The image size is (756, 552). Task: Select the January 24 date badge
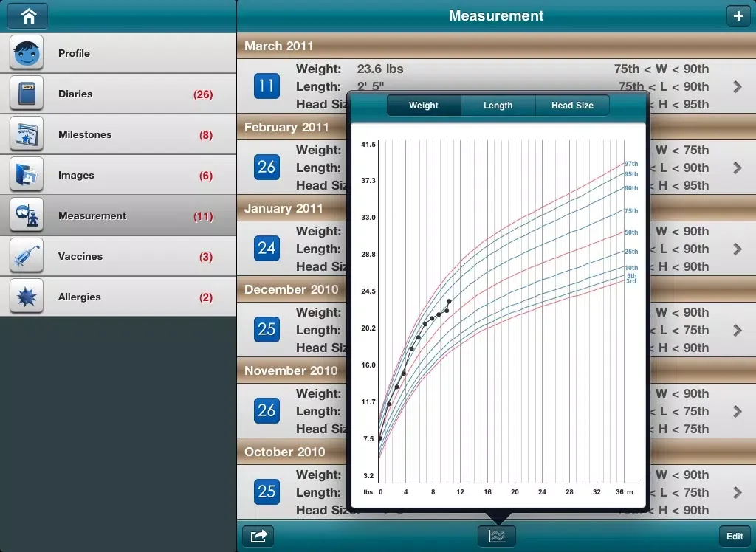click(267, 248)
